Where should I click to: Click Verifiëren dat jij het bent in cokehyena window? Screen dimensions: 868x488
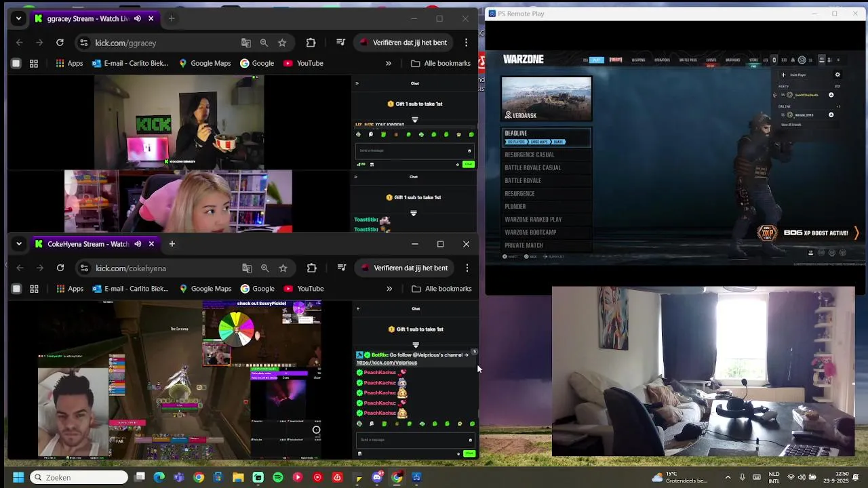point(404,268)
